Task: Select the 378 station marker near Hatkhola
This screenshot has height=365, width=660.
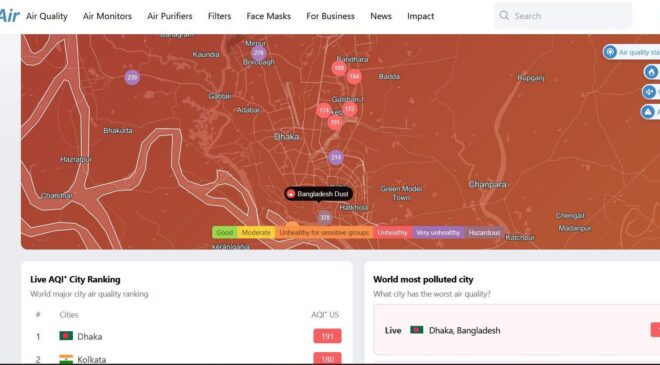Action: (325, 218)
